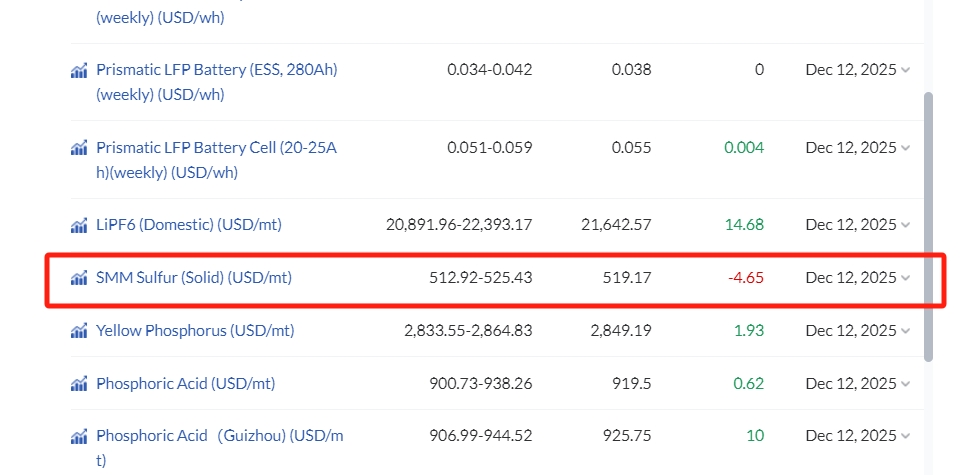
Task: Click chart icon beside Prismatic LFP Battery ESS
Action: [78, 70]
